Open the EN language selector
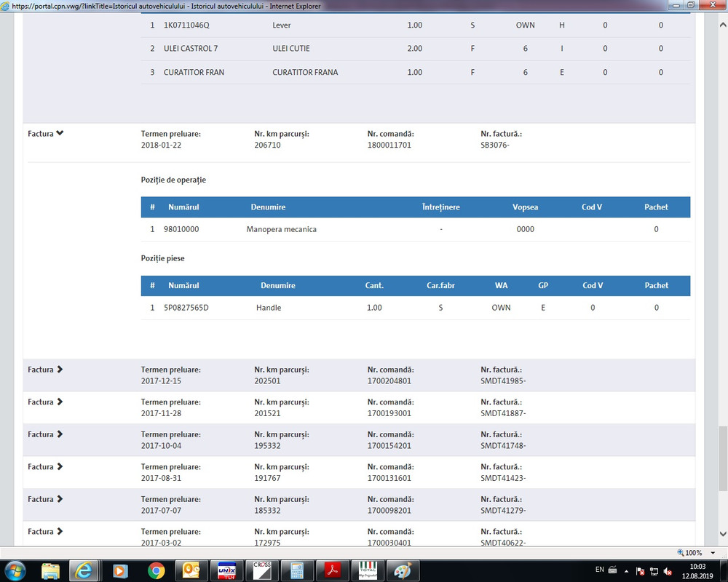Screen dimensions: 728x582 (600, 570)
